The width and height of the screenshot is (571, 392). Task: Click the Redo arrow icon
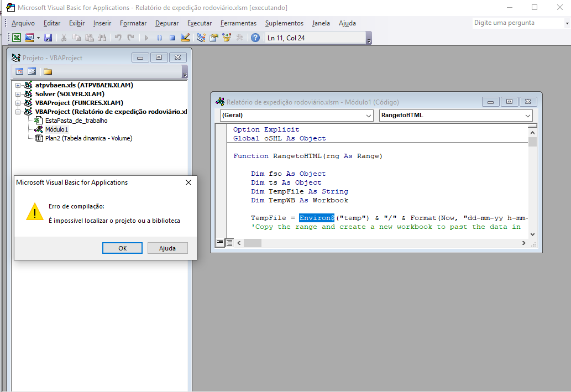(130, 38)
